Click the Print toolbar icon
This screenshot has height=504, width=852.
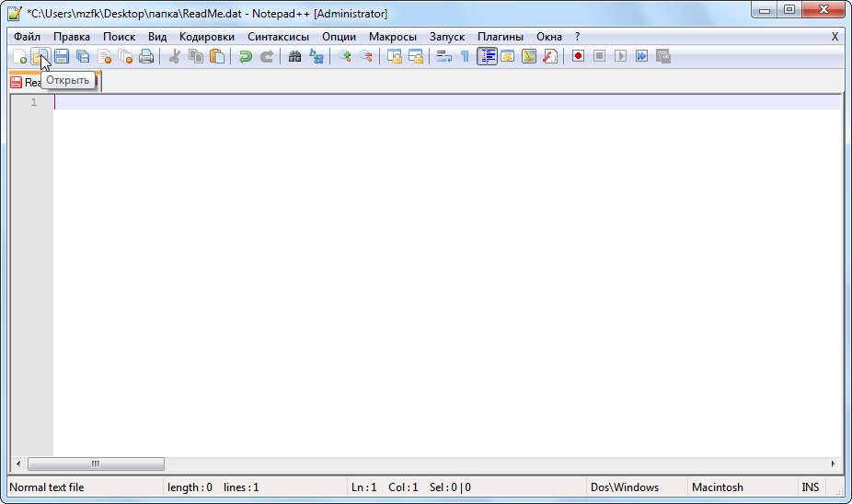click(146, 57)
